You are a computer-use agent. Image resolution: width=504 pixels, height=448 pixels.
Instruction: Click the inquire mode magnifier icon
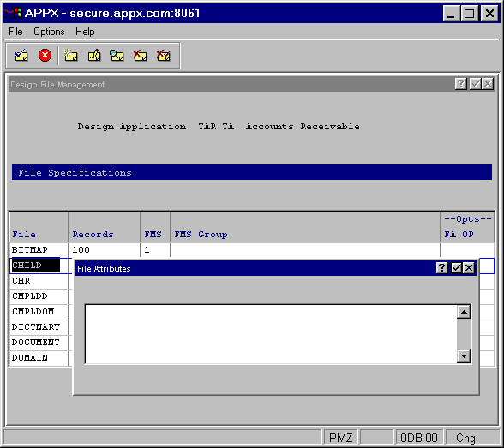pyautogui.click(x=117, y=56)
